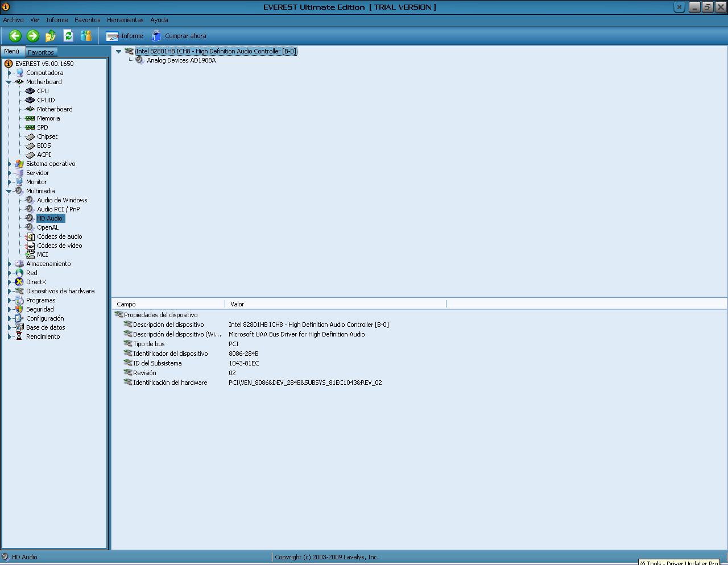Image resolution: width=728 pixels, height=565 pixels.
Task: Click the Motherboard sub-item icon
Action: 30,109
